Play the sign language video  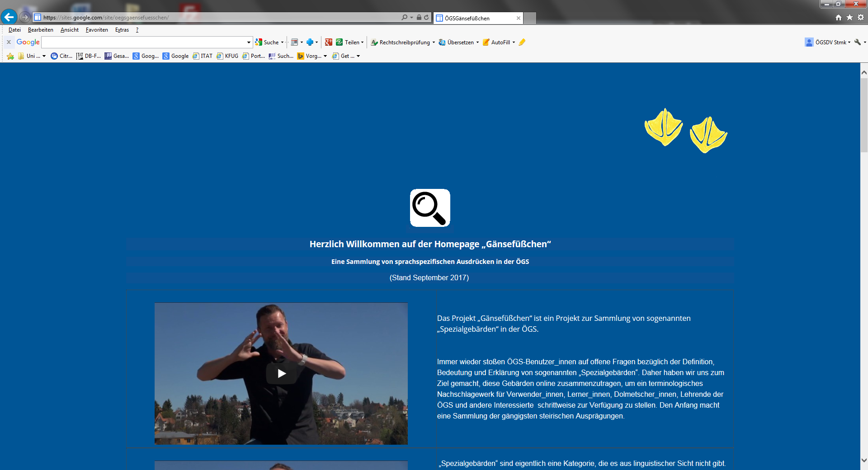pyautogui.click(x=281, y=373)
